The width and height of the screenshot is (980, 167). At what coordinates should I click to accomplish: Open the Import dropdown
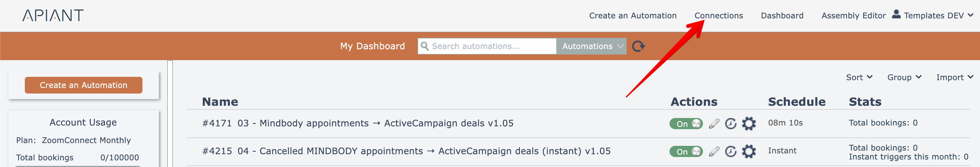pos(954,77)
